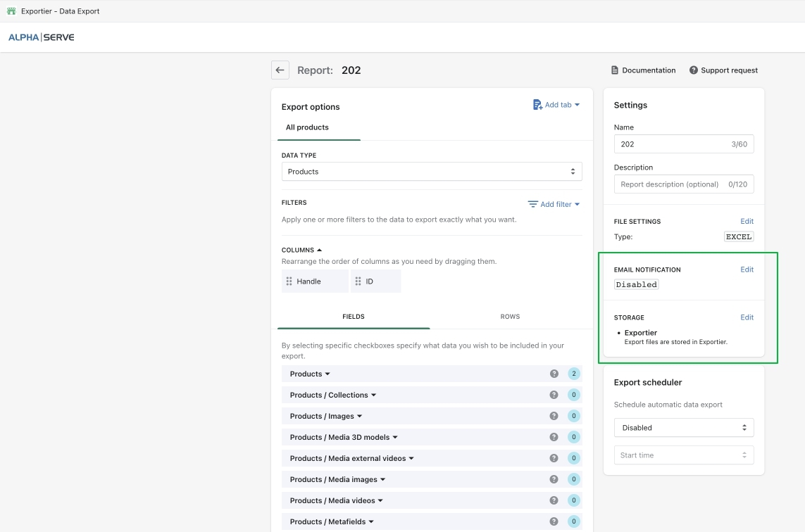Click the drag handle on the Handle column
This screenshot has width=805, height=532.
289,281
